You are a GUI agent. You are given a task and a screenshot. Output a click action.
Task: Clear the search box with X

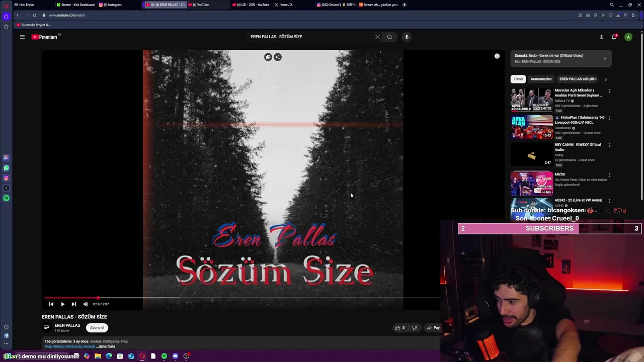click(x=377, y=37)
